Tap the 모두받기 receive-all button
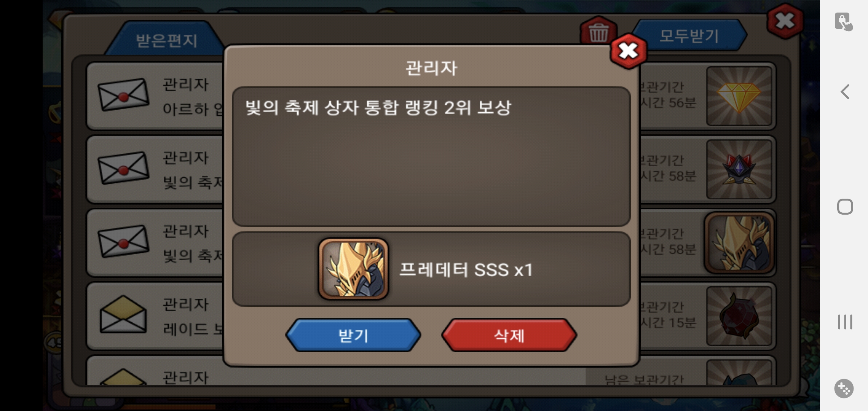Image resolution: width=868 pixels, height=411 pixels. click(689, 36)
